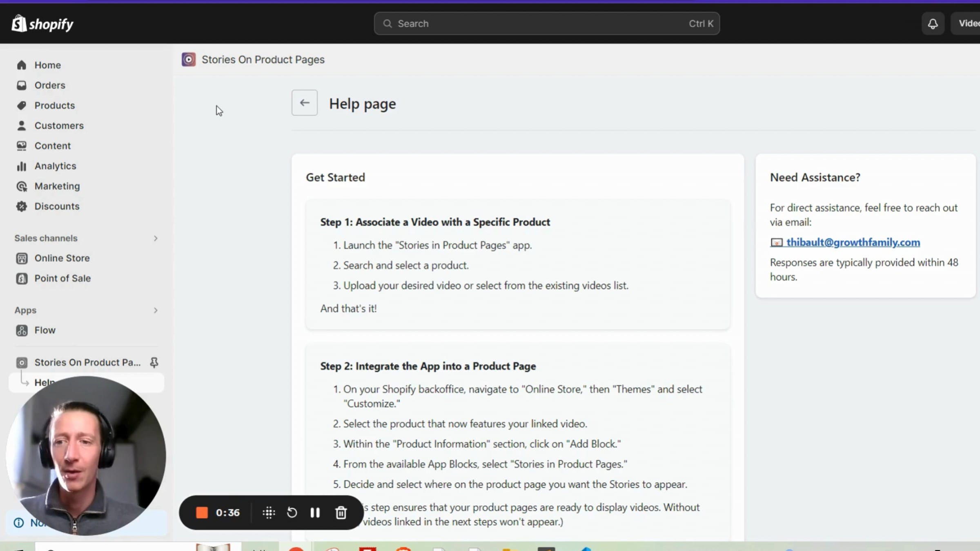Stop the screen recording
980x551 pixels.
click(x=202, y=513)
